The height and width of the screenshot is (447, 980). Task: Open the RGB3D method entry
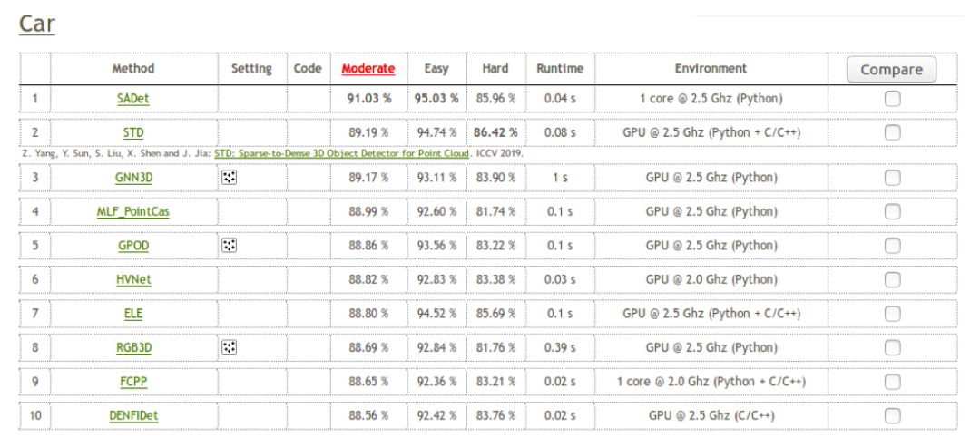tap(133, 347)
